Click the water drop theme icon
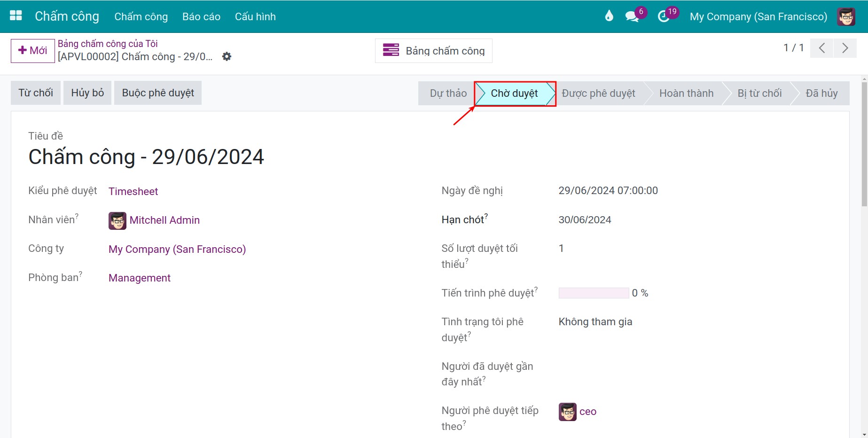 pyautogui.click(x=609, y=16)
